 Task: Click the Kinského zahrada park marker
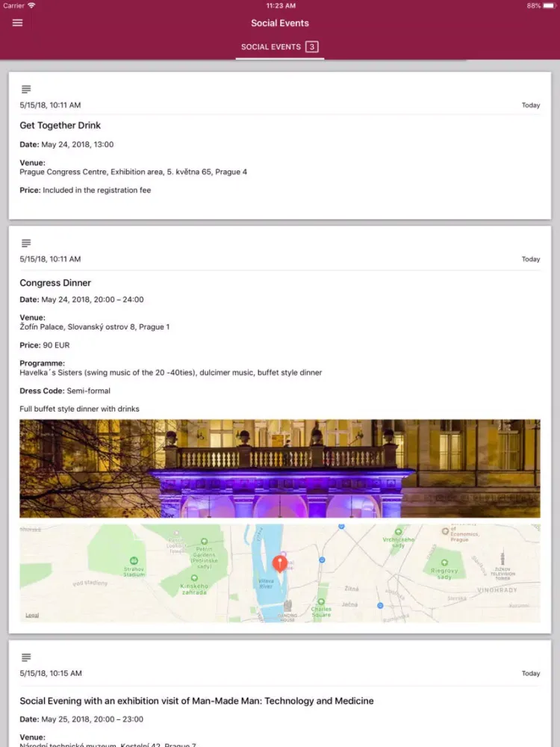194,578
